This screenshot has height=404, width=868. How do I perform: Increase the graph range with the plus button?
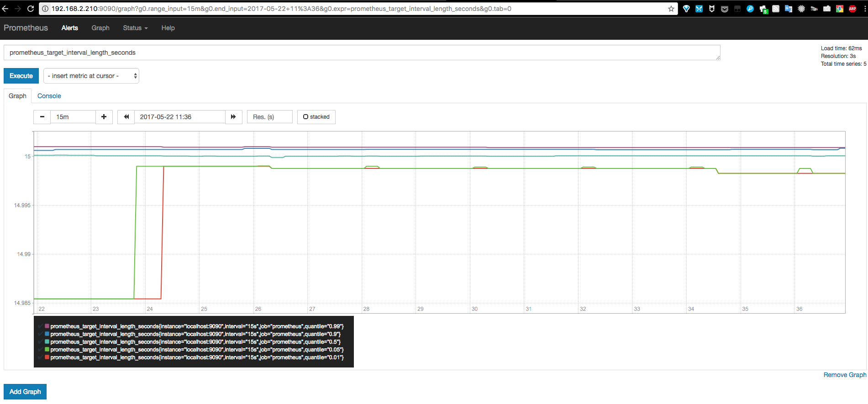[x=104, y=117]
